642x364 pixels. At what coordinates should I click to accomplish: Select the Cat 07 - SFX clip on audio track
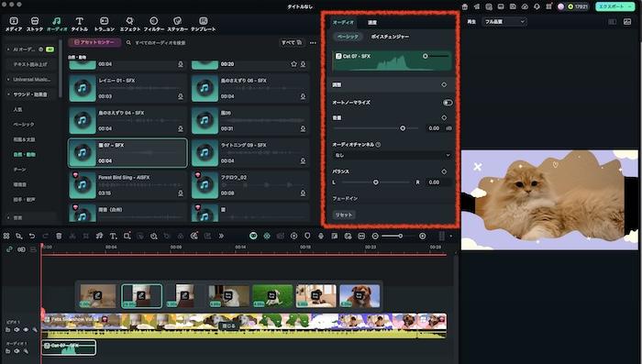69,347
